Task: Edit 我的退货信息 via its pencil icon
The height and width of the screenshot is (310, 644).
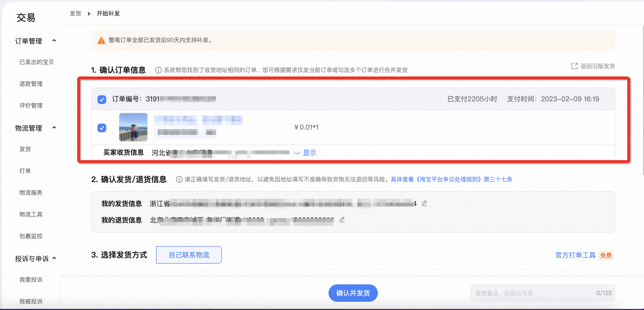Action: [342, 220]
